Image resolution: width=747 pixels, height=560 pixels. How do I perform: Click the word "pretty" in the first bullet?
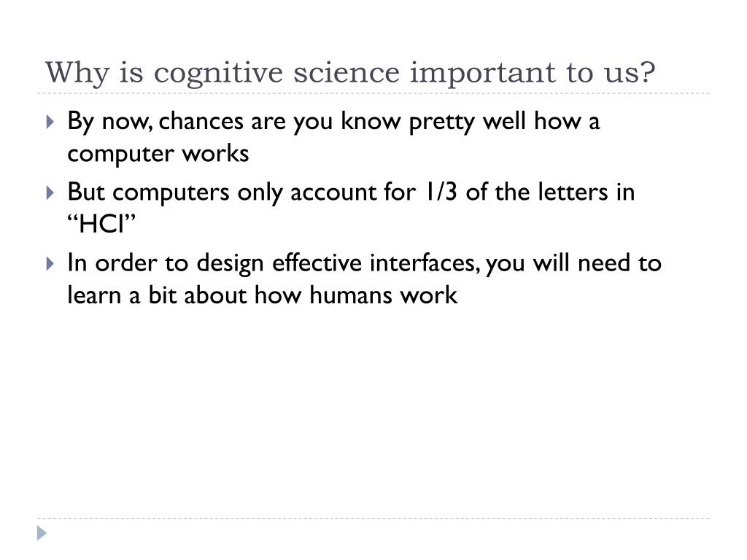point(441,122)
